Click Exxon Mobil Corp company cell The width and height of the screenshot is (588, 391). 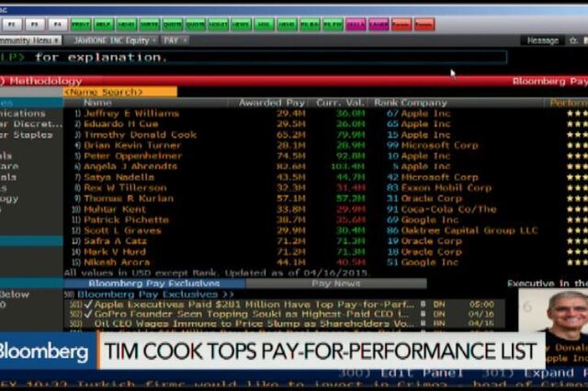coord(447,187)
